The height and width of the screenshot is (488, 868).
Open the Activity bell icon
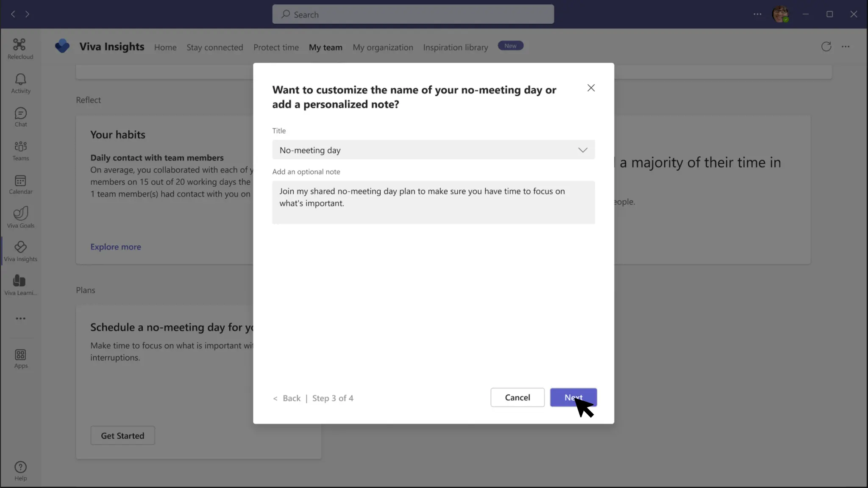click(20, 83)
